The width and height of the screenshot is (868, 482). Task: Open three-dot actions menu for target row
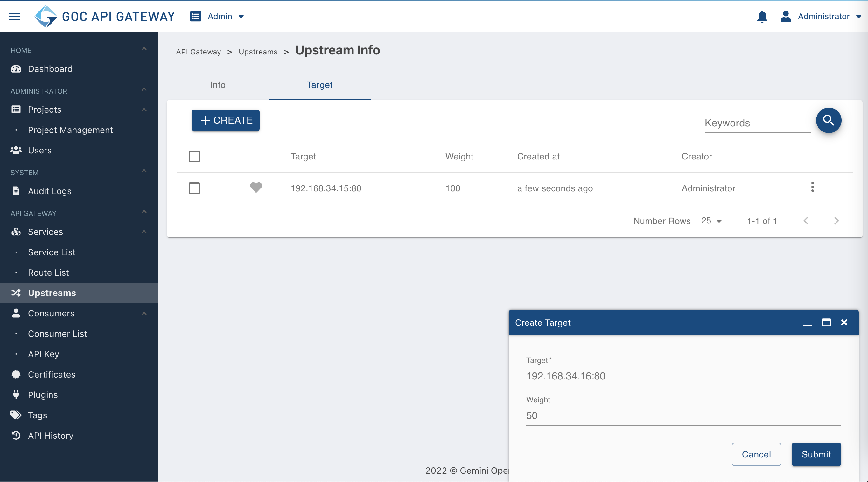coord(812,187)
